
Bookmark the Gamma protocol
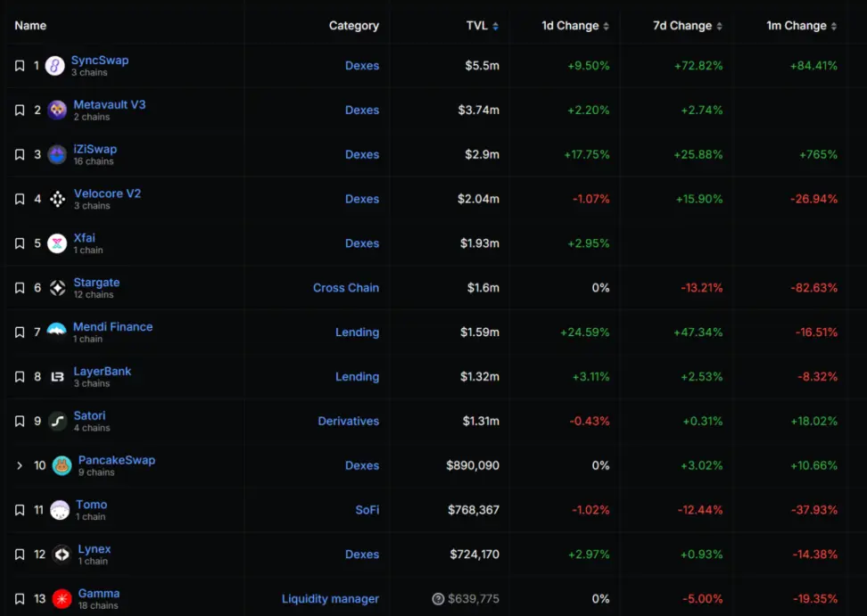20,599
